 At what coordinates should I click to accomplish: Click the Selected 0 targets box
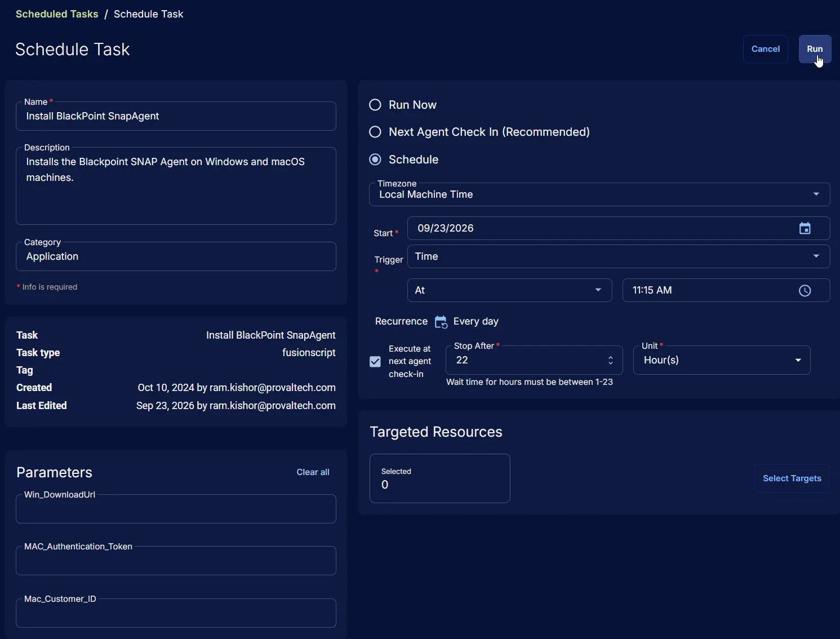point(440,478)
